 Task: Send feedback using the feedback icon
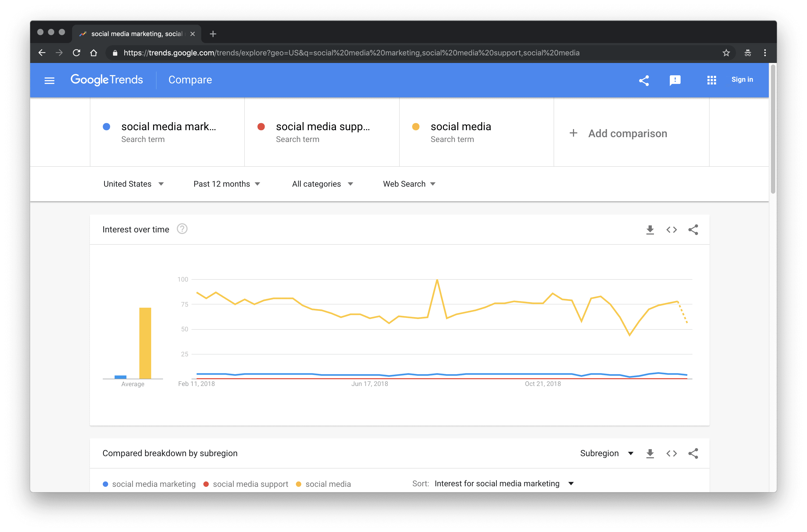coord(675,80)
